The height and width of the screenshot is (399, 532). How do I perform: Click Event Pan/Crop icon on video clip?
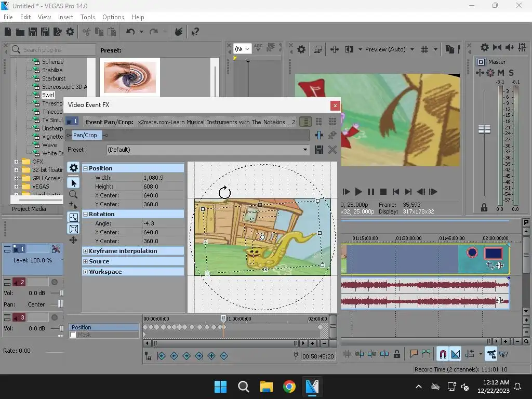point(490,265)
